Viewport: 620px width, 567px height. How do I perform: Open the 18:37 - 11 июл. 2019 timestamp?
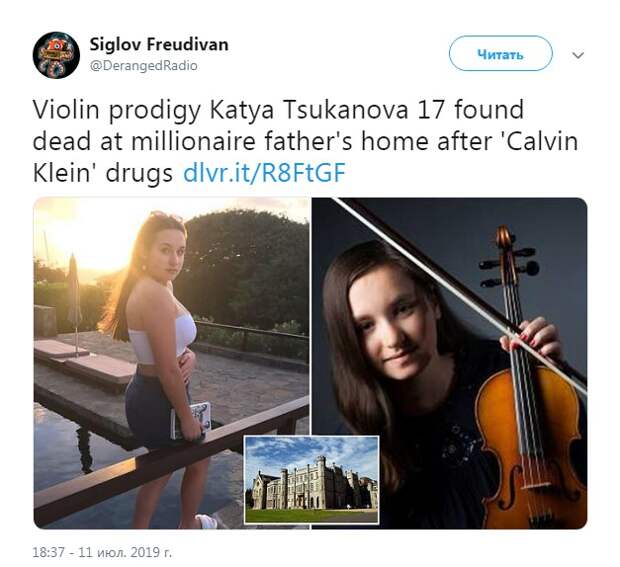point(102,552)
